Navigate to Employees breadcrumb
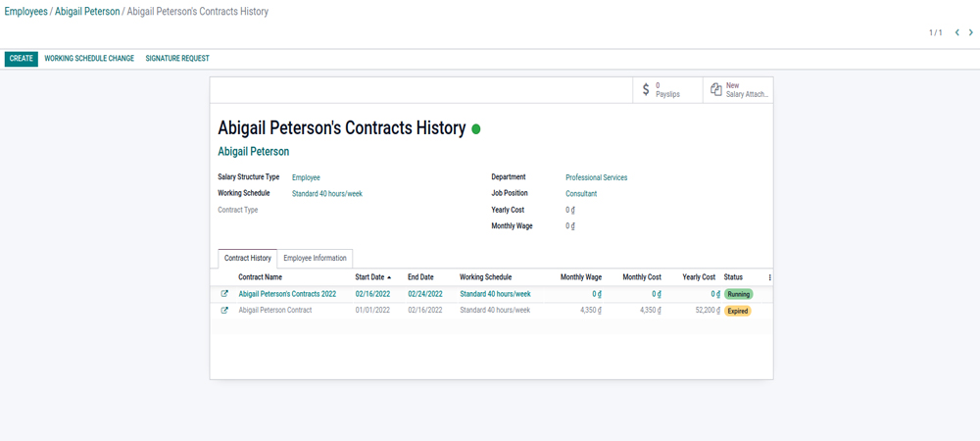Image resolution: width=980 pixels, height=441 pixels. [x=25, y=12]
